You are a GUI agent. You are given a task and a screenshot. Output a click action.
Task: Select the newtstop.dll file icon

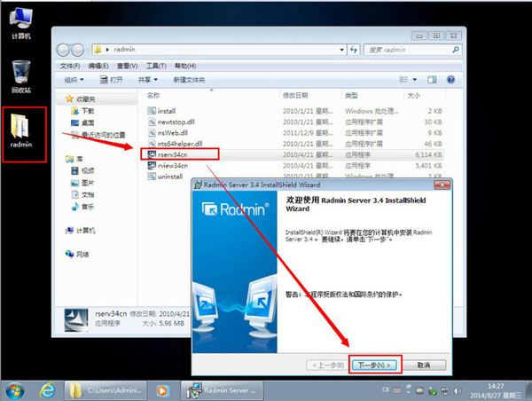click(x=152, y=122)
